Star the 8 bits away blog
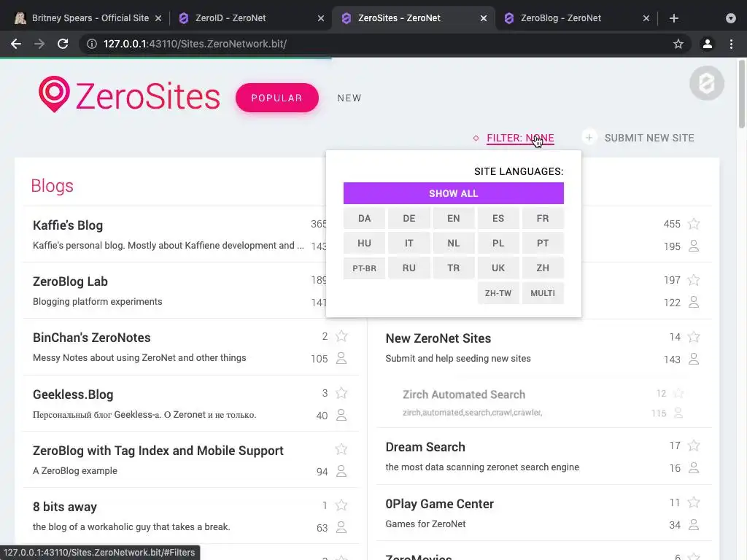 [x=341, y=505]
